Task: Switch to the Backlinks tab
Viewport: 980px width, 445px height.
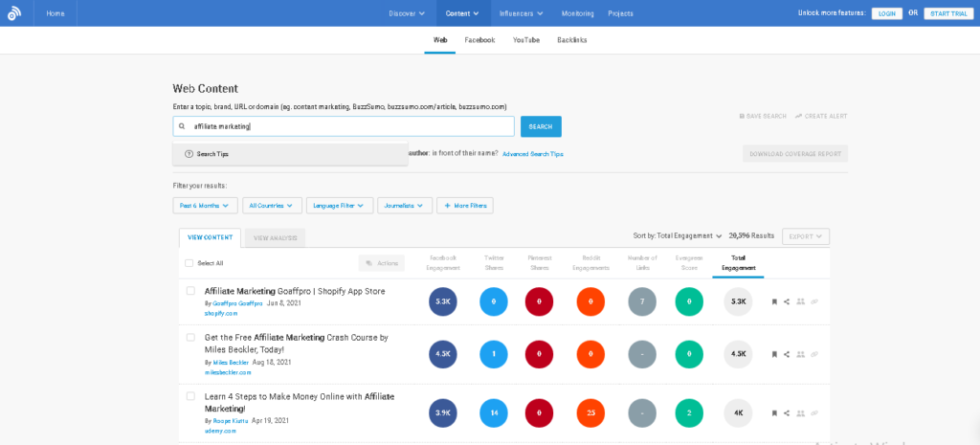Action: tap(572, 40)
